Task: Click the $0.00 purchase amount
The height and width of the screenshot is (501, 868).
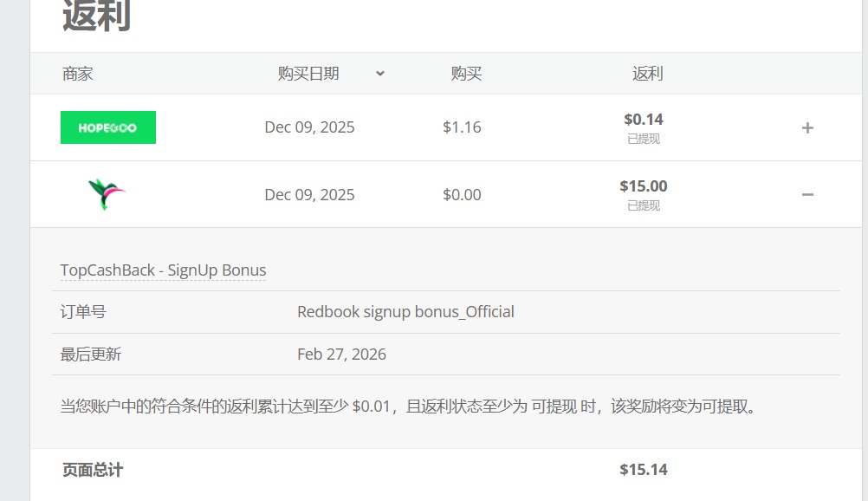Action: pos(462,195)
